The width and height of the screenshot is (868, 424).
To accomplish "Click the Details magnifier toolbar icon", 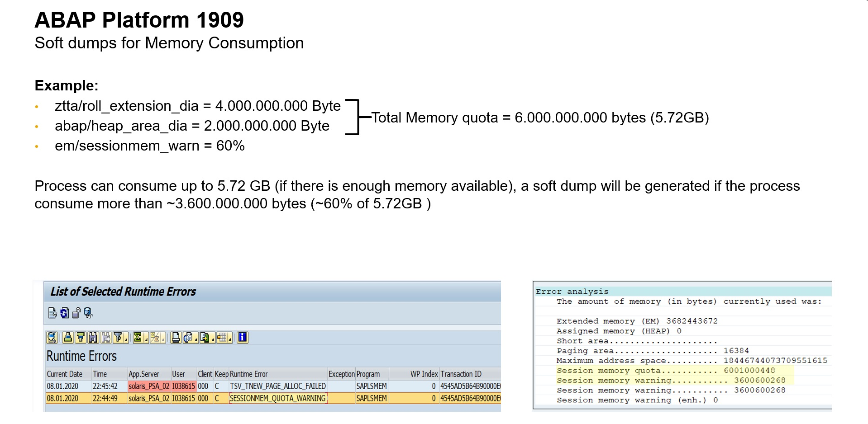I will 52,338.
